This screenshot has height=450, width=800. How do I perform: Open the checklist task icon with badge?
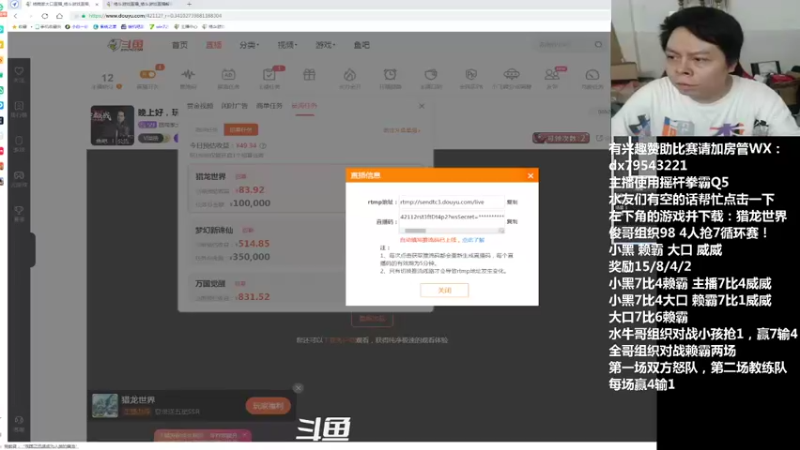click(x=269, y=74)
